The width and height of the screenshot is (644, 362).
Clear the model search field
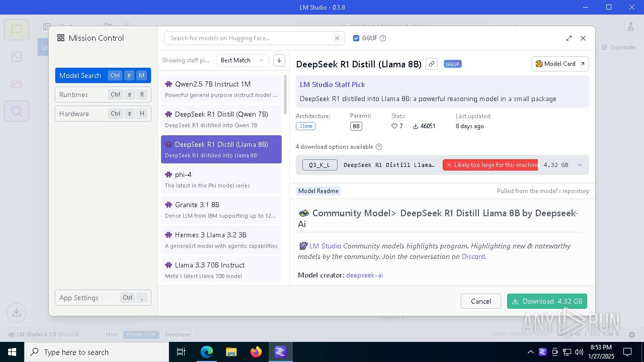point(337,38)
